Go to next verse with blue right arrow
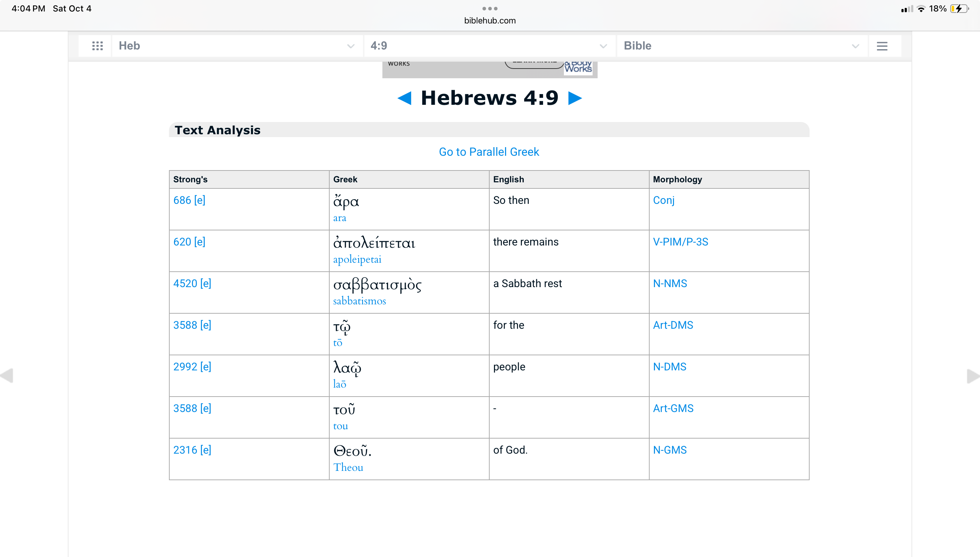The image size is (980, 557). [575, 98]
